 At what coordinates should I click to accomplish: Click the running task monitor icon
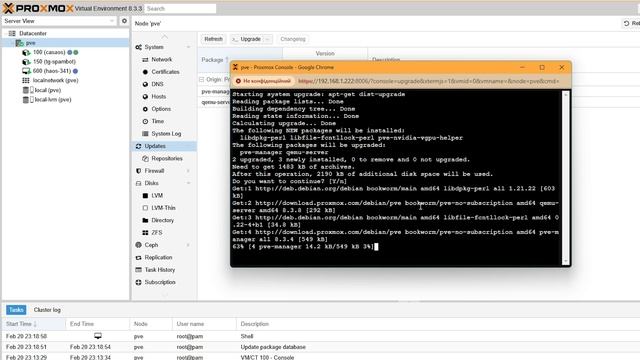pyautogui.click(x=98, y=336)
